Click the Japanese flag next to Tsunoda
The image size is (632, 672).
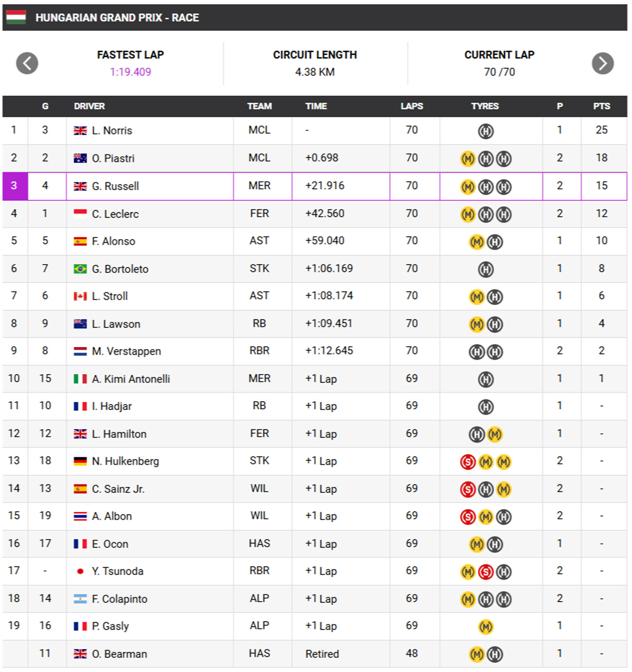(x=80, y=571)
